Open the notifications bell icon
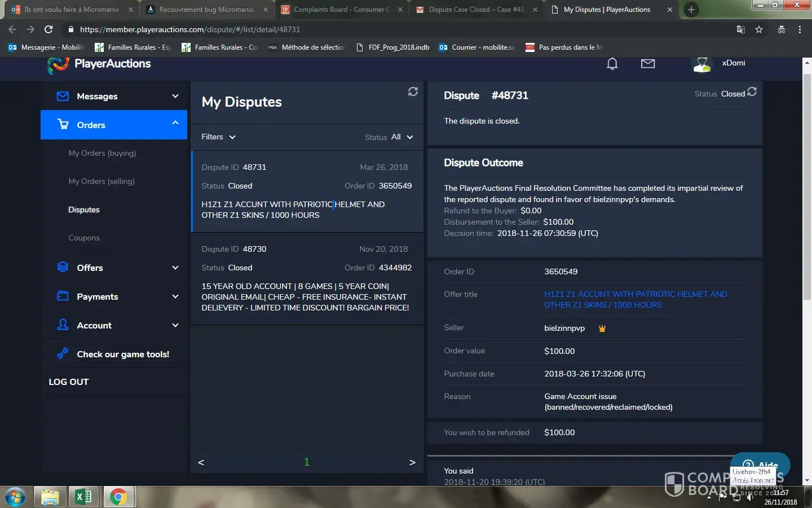 [x=612, y=64]
